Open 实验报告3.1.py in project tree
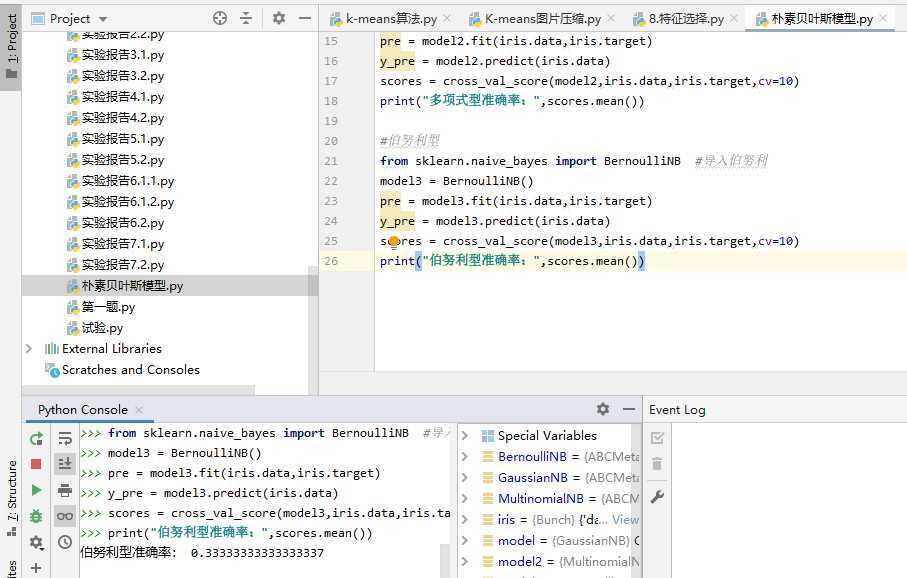This screenshot has height=578, width=907. tap(123, 55)
